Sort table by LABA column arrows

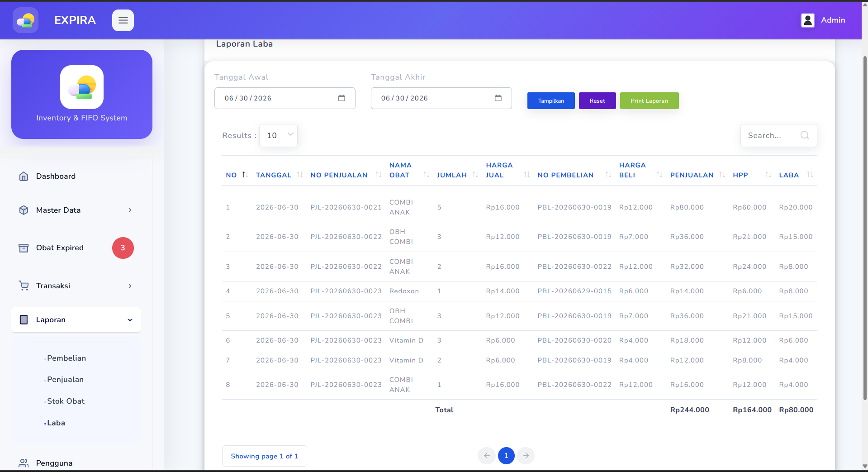click(x=810, y=175)
